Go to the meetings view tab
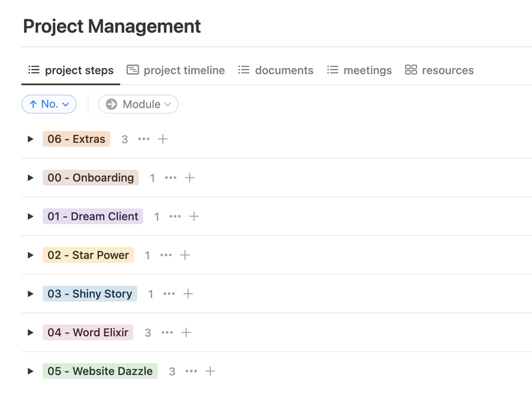The height and width of the screenshot is (397, 532). [359, 70]
